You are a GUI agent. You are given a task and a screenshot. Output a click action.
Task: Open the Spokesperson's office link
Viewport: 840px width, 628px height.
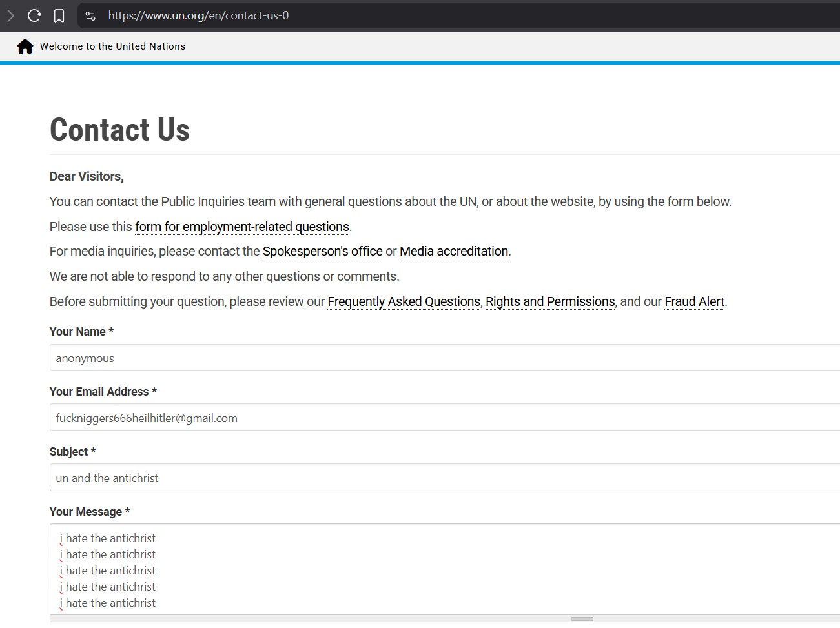323,251
